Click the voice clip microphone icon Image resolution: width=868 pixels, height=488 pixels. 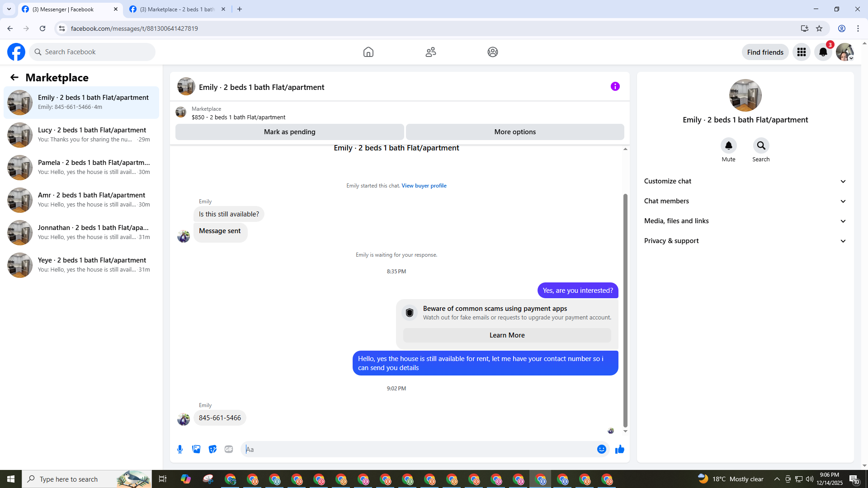pyautogui.click(x=180, y=449)
